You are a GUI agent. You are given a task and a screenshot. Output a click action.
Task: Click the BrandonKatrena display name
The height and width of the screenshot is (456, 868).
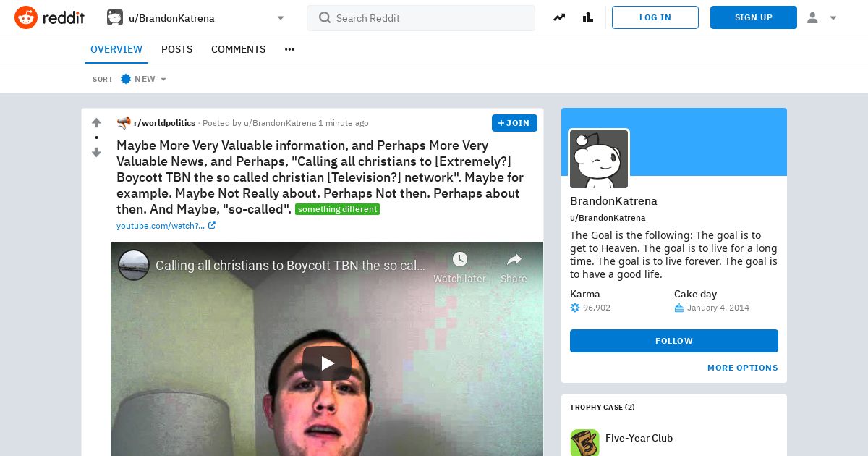[613, 201]
